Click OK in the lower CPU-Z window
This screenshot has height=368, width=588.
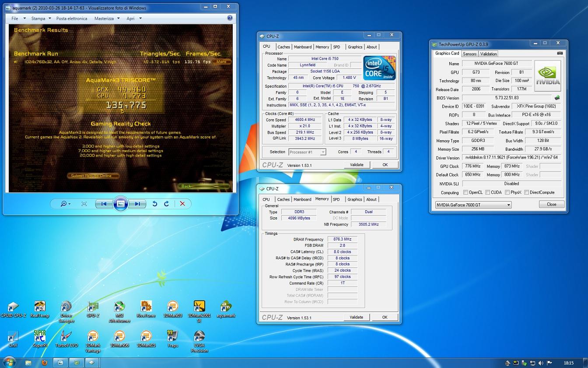coord(385,317)
